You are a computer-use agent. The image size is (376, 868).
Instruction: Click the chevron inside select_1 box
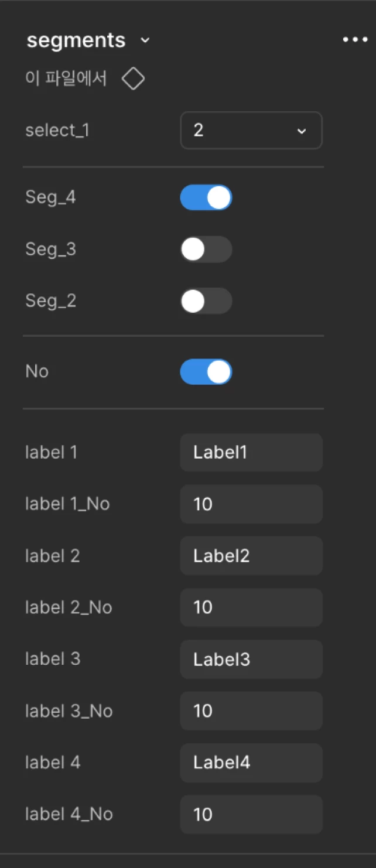point(302,131)
